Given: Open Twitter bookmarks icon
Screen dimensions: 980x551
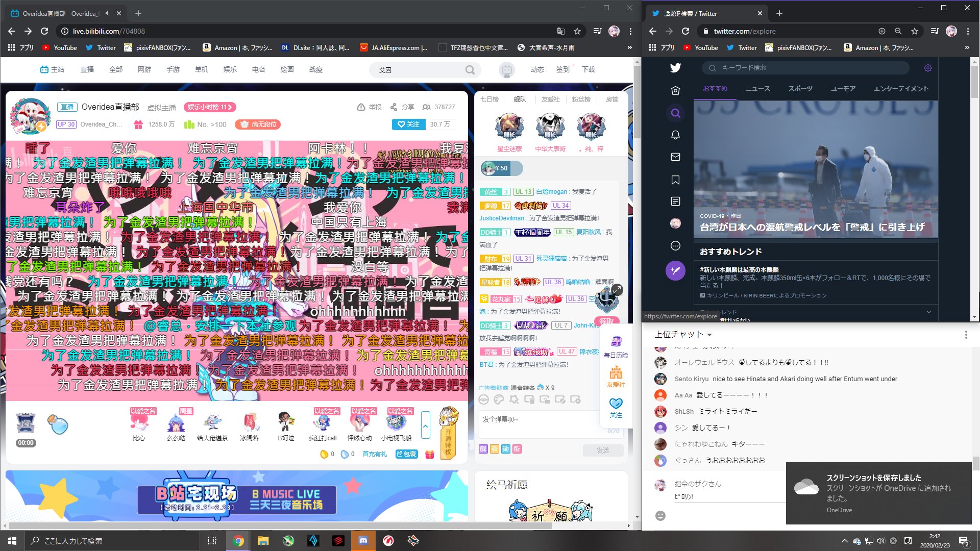Looking at the screenshot, I should pyautogui.click(x=675, y=180).
